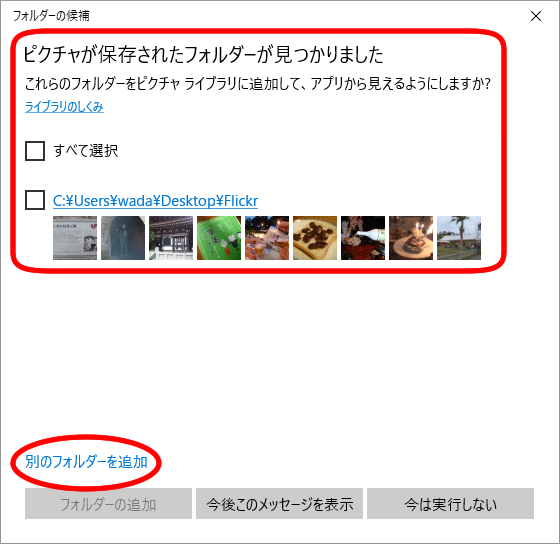Click the 別のフォルダーを追加 link
The height and width of the screenshot is (544, 560).
[x=86, y=462]
